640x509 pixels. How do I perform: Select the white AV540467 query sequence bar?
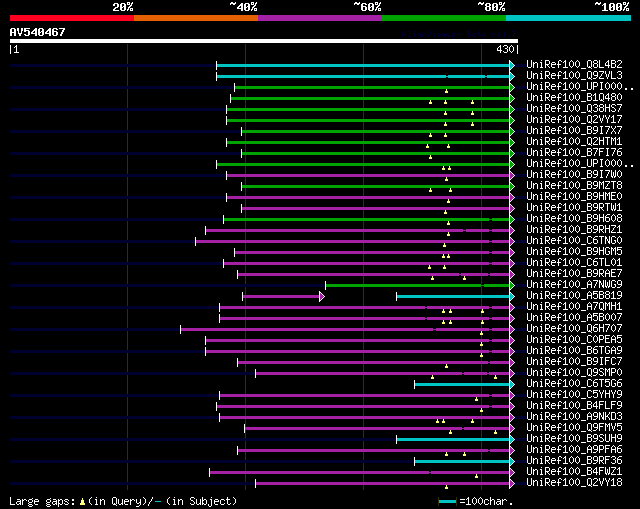[x=264, y=41]
